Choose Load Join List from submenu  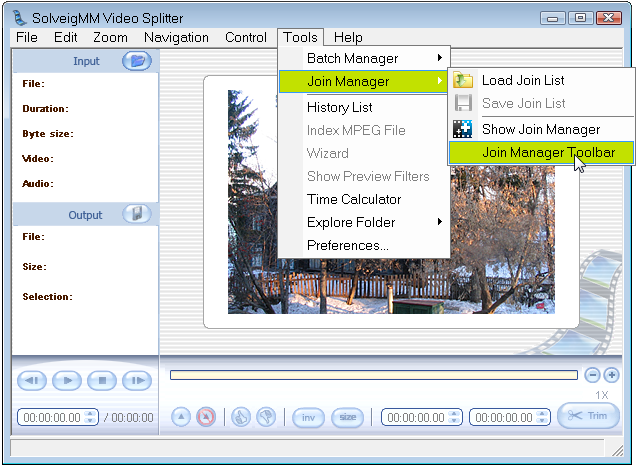click(x=523, y=80)
